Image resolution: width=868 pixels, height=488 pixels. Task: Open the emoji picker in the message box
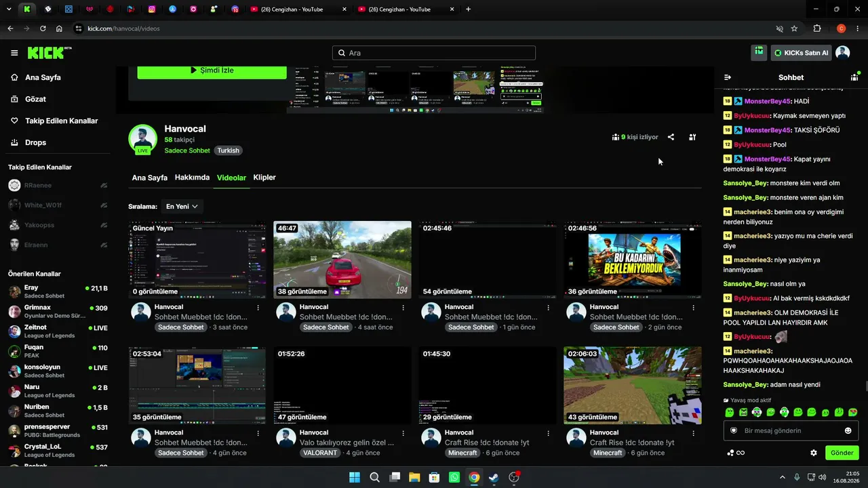tap(848, 430)
